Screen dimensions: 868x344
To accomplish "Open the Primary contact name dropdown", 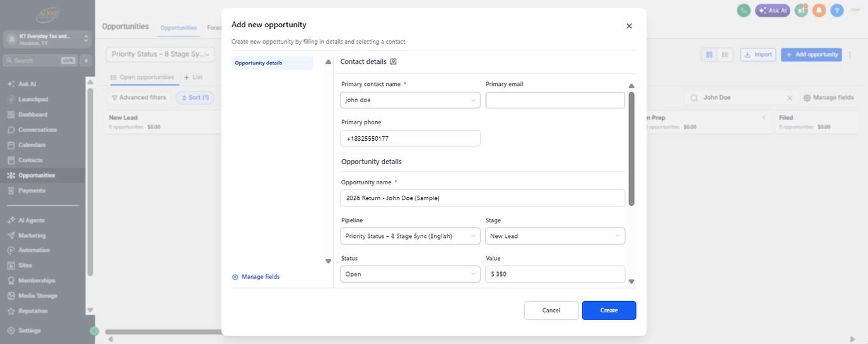I will [410, 100].
